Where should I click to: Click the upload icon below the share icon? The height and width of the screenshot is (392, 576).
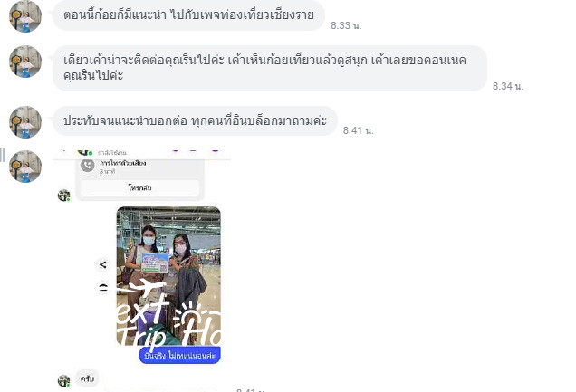[103, 288]
